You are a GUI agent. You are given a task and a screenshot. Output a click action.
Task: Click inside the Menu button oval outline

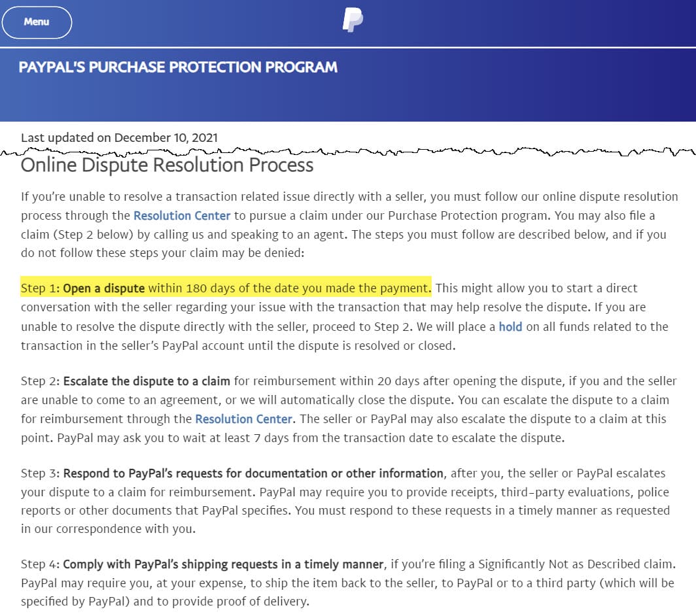(37, 22)
